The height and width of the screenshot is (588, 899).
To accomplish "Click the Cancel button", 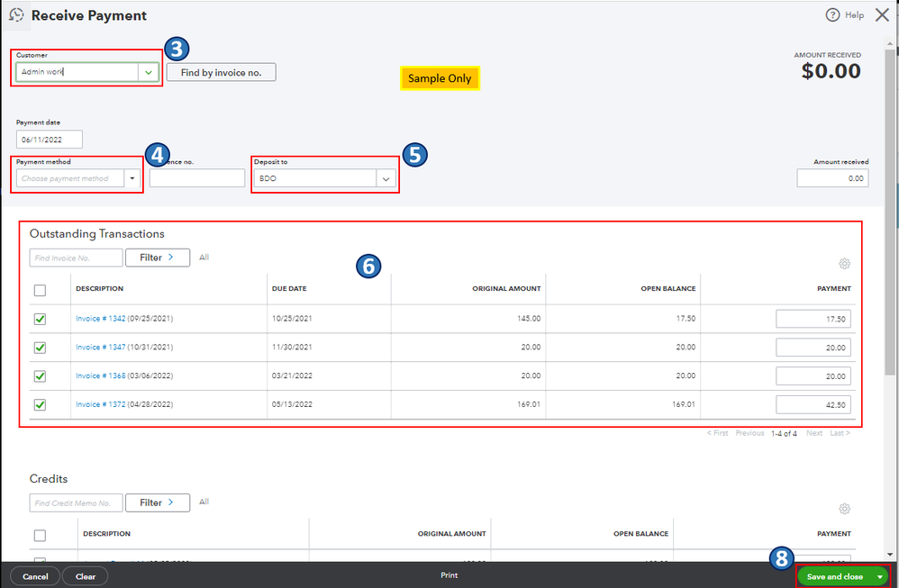I will [35, 576].
